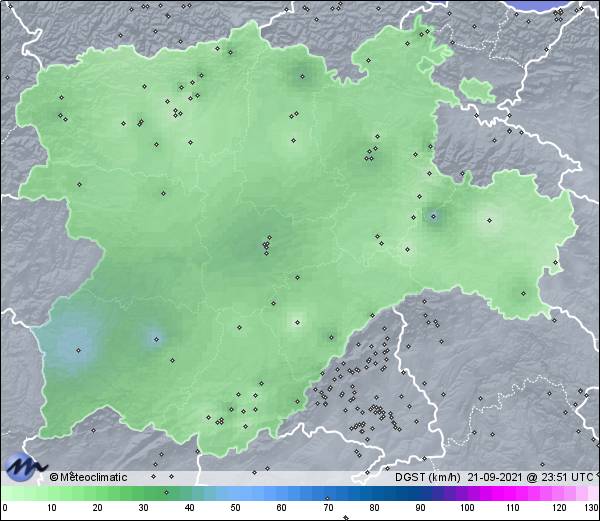Click the 0 scale label
This screenshot has width=600, height=521.
[5, 508]
